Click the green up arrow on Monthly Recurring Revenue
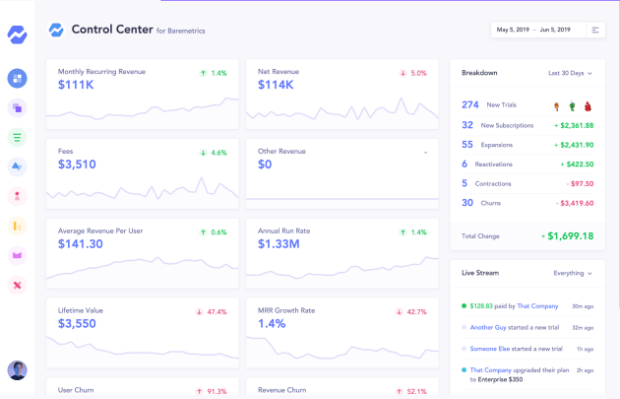 tap(203, 73)
